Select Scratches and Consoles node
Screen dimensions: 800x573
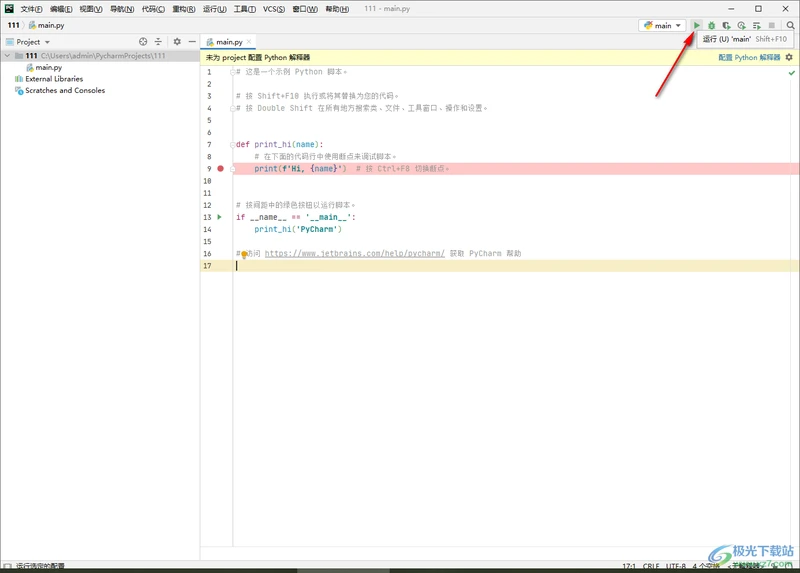click(x=60, y=90)
